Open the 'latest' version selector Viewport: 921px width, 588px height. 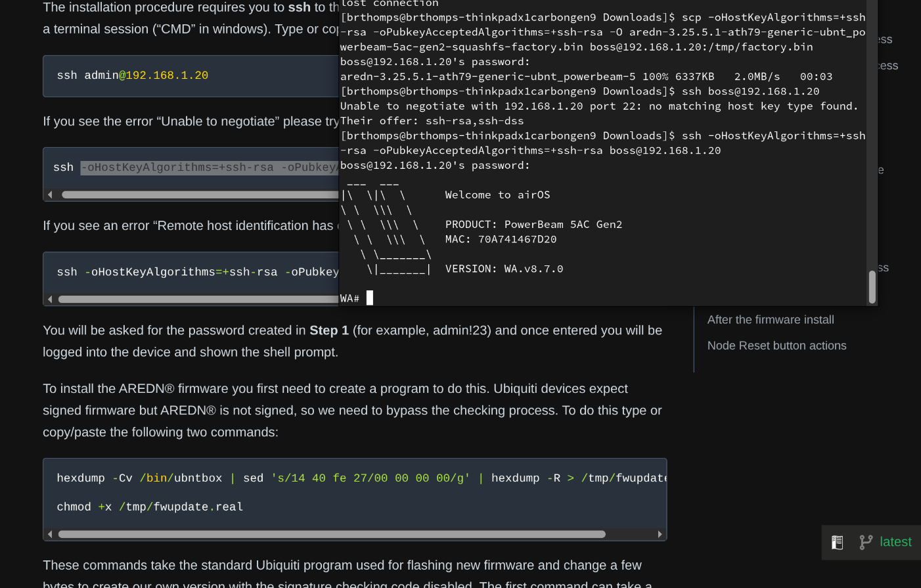click(895, 542)
